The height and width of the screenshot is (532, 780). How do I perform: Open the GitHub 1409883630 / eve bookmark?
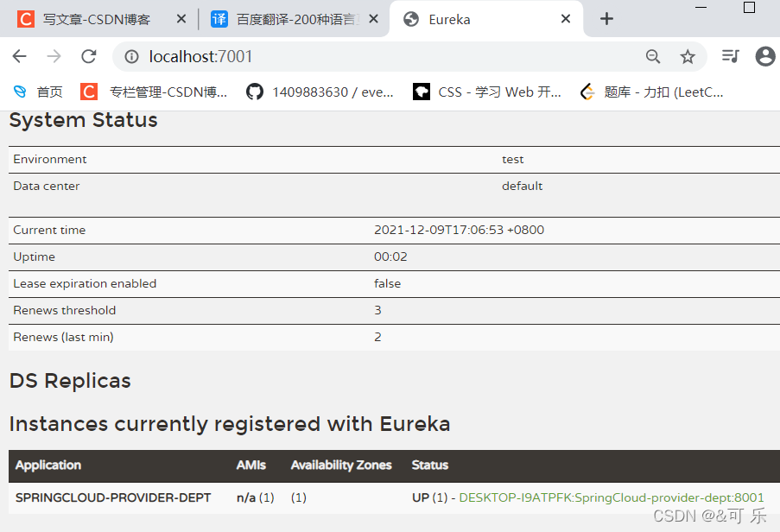pos(320,92)
